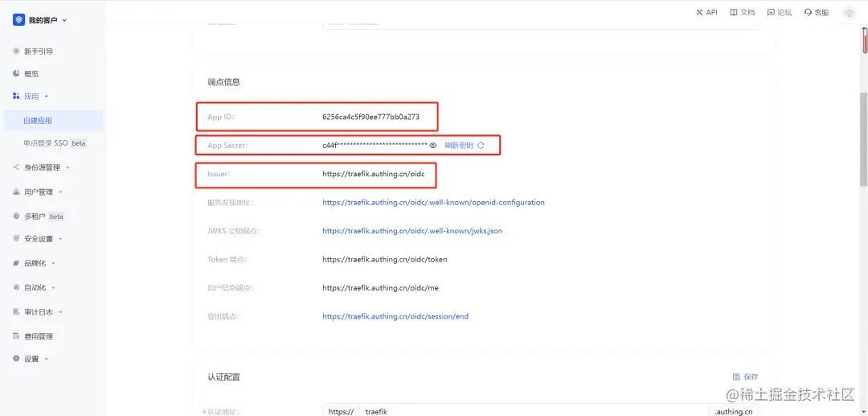Viewport: 868px width, 416px height.
Task: Click 刷新密钥 to refresh the secret
Action: [x=458, y=145]
